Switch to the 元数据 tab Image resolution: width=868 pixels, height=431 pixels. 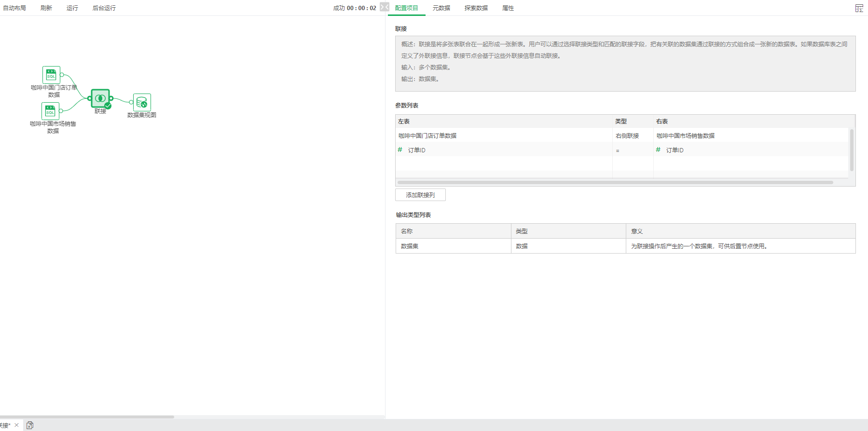441,8
